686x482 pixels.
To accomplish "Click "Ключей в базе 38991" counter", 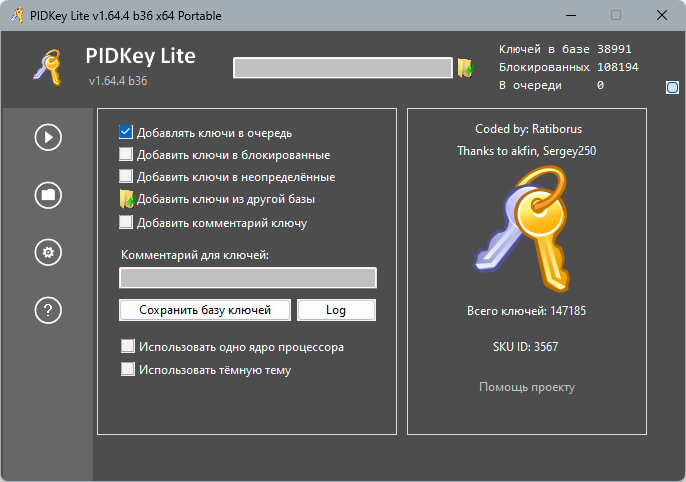I will pos(565,49).
